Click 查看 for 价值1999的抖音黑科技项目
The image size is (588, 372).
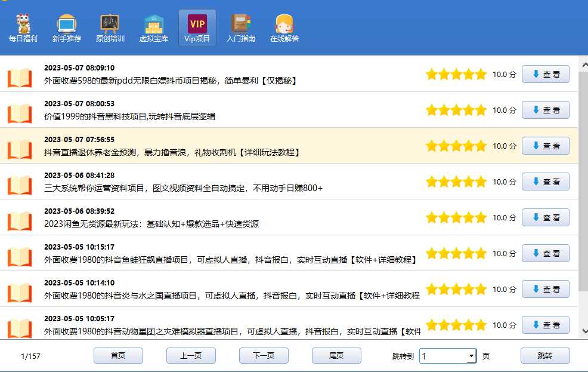pos(546,110)
